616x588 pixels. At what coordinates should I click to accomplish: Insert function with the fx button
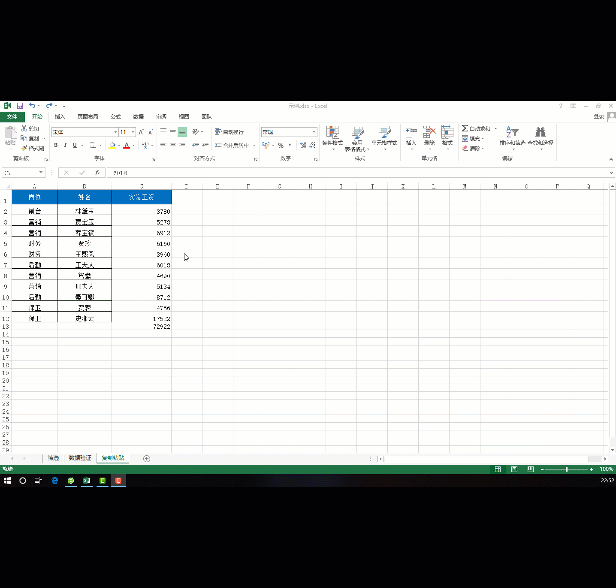click(x=97, y=172)
